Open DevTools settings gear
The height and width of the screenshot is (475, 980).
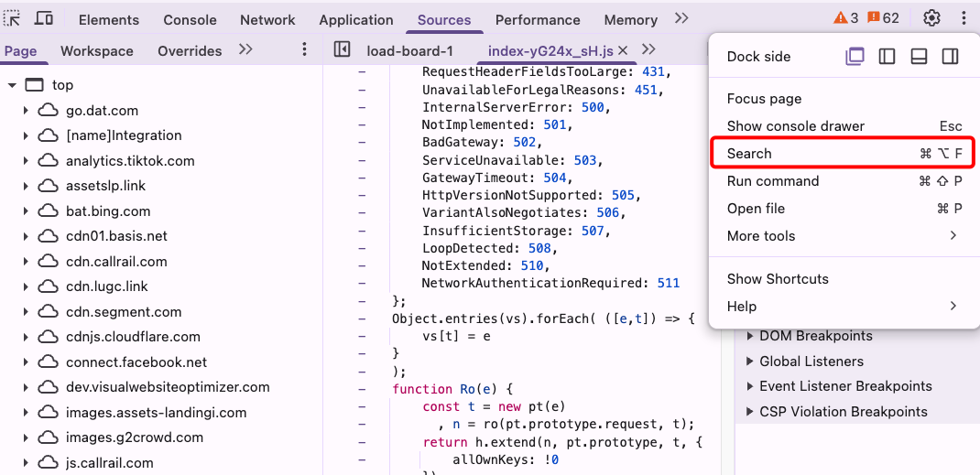(931, 18)
